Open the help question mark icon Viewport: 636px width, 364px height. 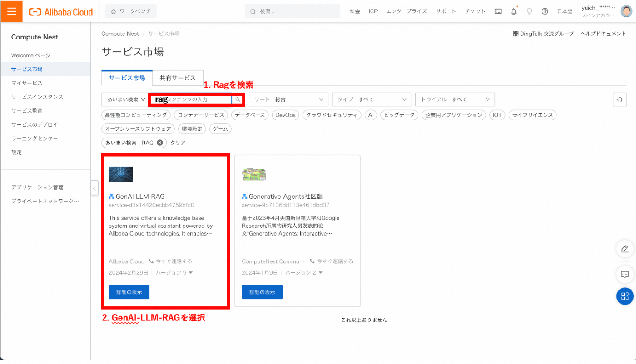(x=545, y=11)
